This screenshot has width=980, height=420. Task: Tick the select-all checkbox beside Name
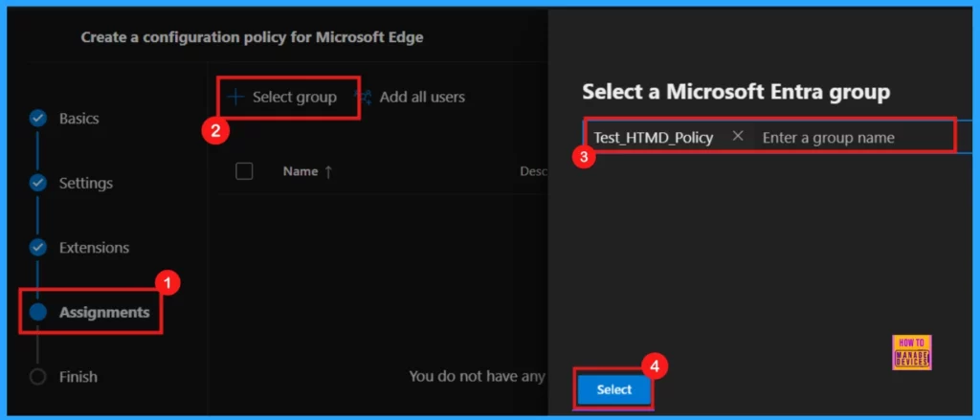coord(244,170)
